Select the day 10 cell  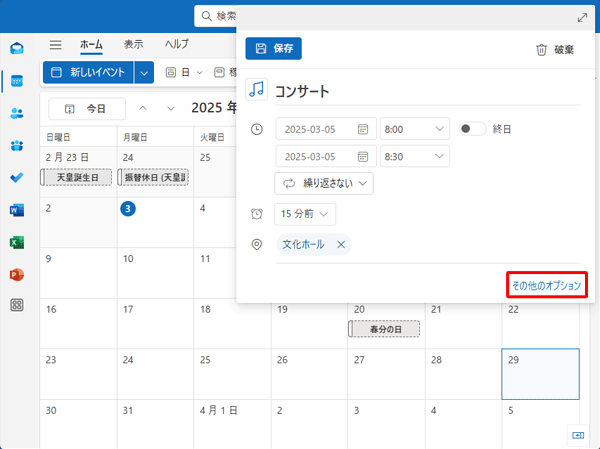coord(155,273)
